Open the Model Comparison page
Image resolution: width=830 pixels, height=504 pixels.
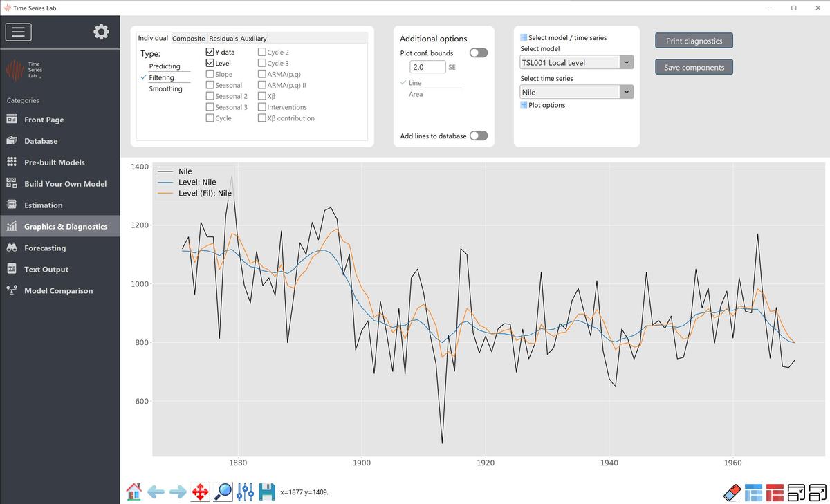coord(58,291)
